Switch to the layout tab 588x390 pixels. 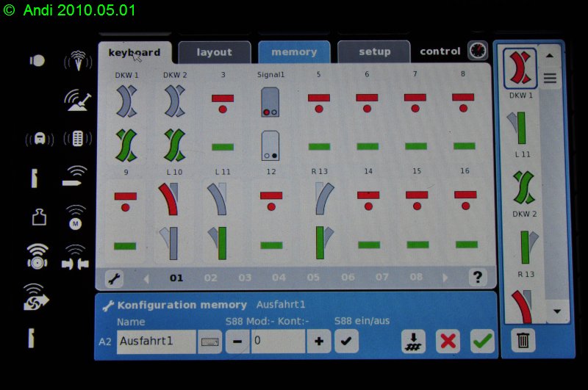pos(214,52)
